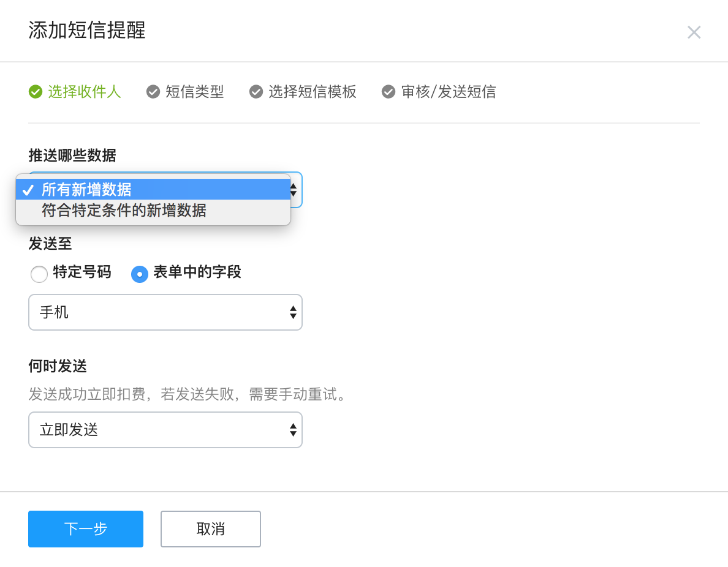Select the 特定号码 radio button
Viewport: 728px width, 567px height.
point(39,274)
